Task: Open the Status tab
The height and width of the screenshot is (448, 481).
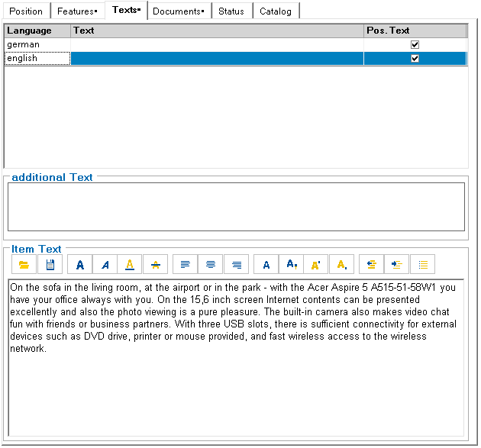Action: tap(231, 11)
